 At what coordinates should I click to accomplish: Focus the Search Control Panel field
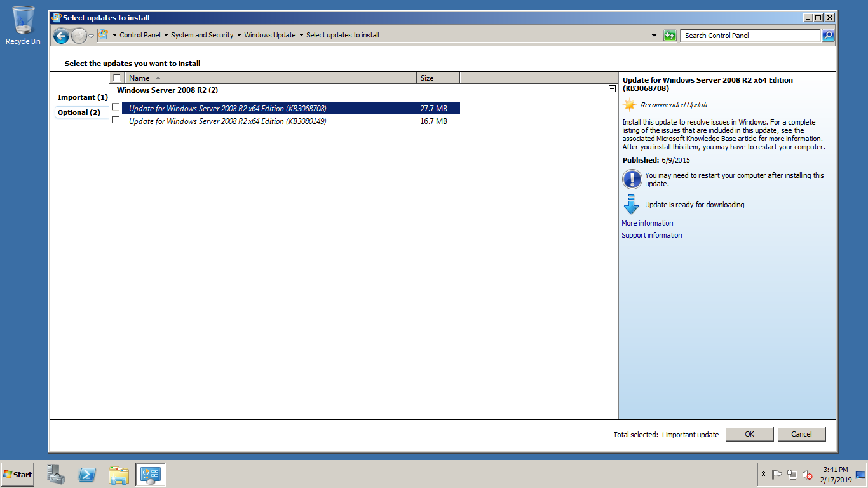(x=750, y=36)
